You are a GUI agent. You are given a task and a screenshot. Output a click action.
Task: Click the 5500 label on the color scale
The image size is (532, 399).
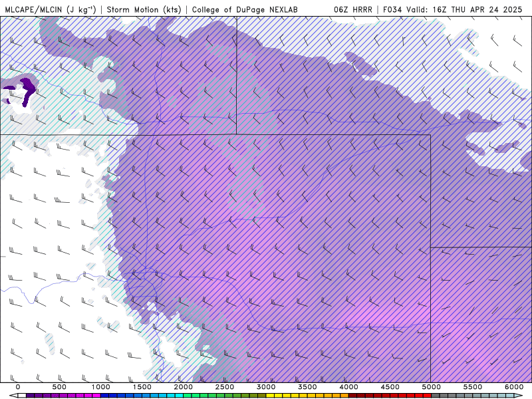[x=473, y=387]
